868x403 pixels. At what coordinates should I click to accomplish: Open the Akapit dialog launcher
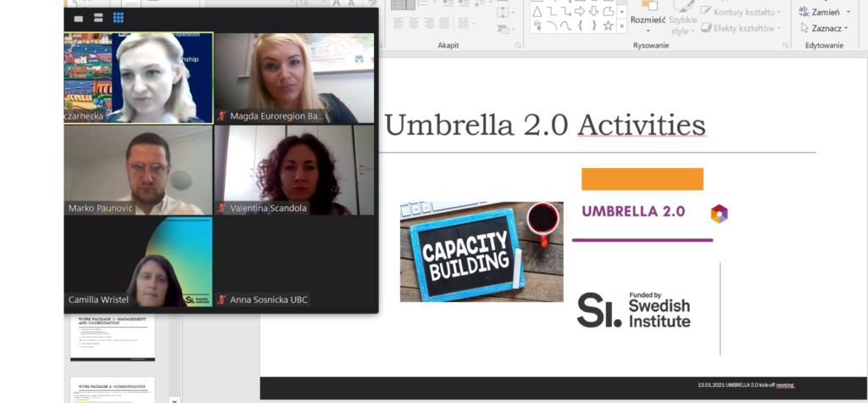pyautogui.click(x=518, y=45)
